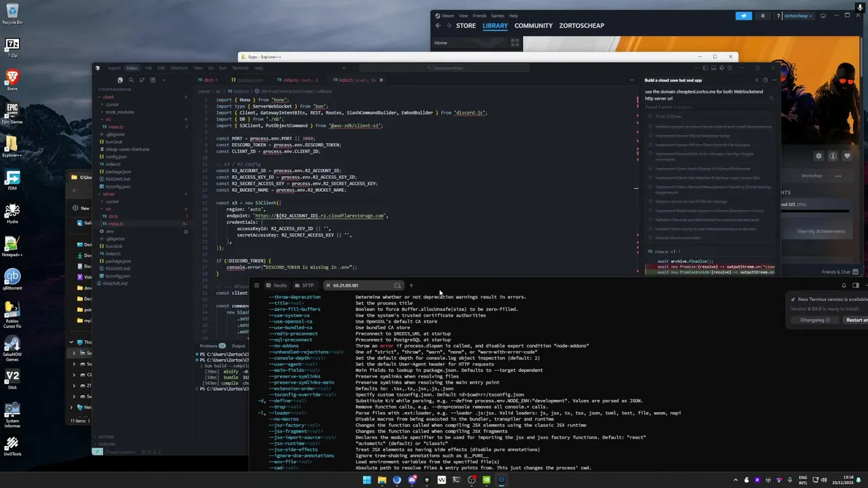Open the Steam STORE tab
Screen dimensions: 868x488
tap(466, 26)
